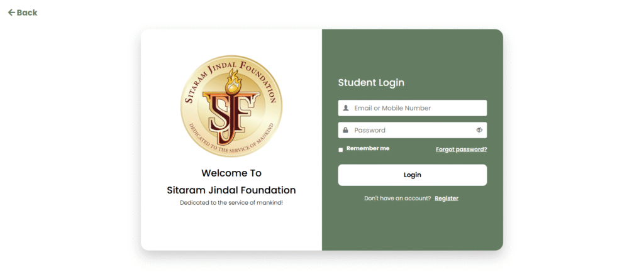This screenshot has height=277, width=644.
Task: Focus the Email or Mobile Number field
Action: [x=413, y=108]
